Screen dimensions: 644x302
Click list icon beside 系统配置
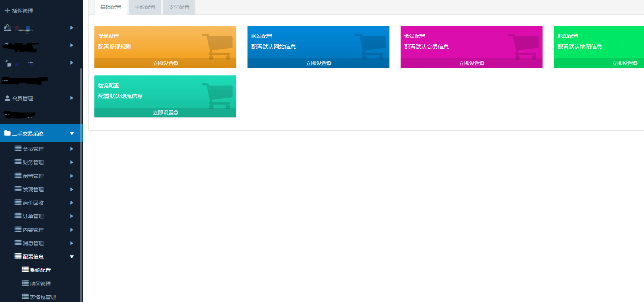click(x=25, y=270)
